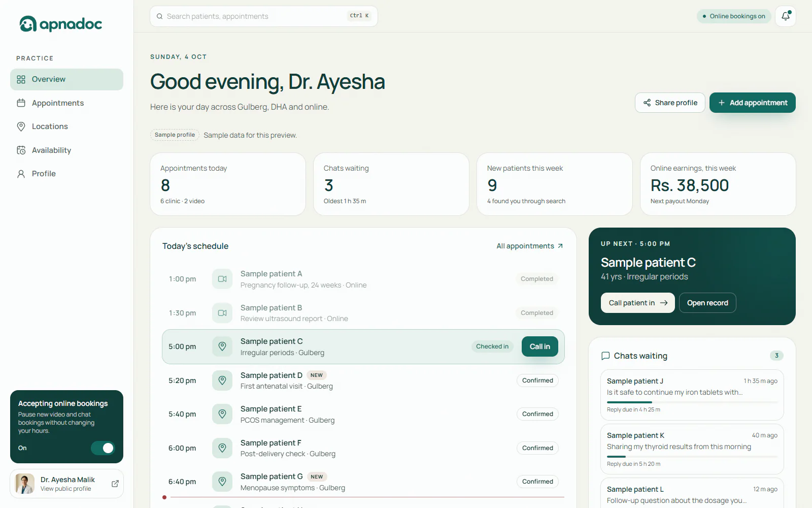Open the All appointments link

pyautogui.click(x=530, y=246)
